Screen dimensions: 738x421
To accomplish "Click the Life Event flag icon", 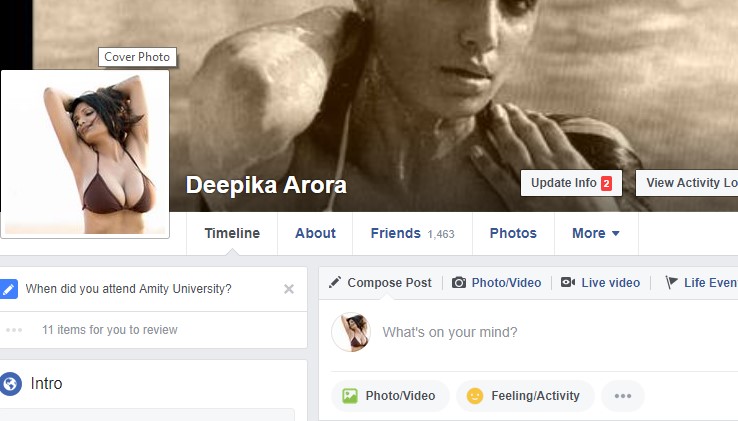I will coord(671,282).
